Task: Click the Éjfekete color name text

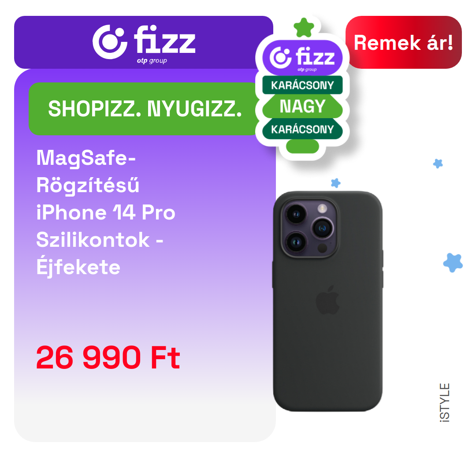Action: 78,267
